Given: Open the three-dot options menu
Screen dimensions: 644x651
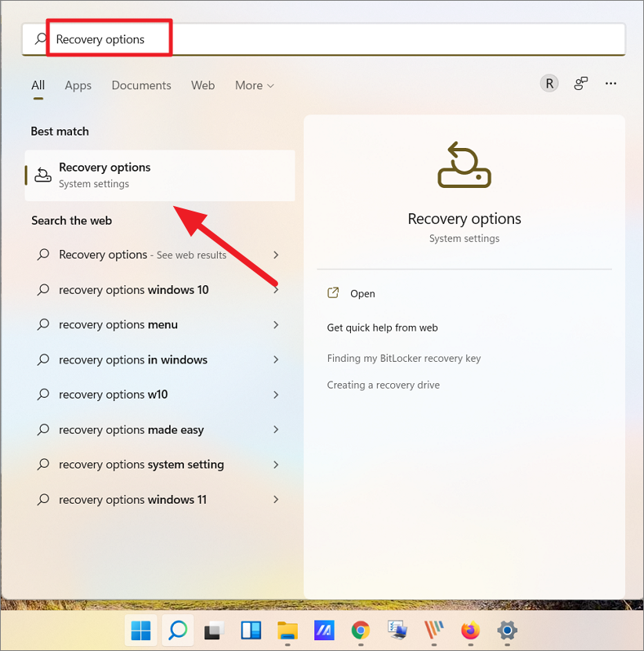Looking at the screenshot, I should 611,84.
